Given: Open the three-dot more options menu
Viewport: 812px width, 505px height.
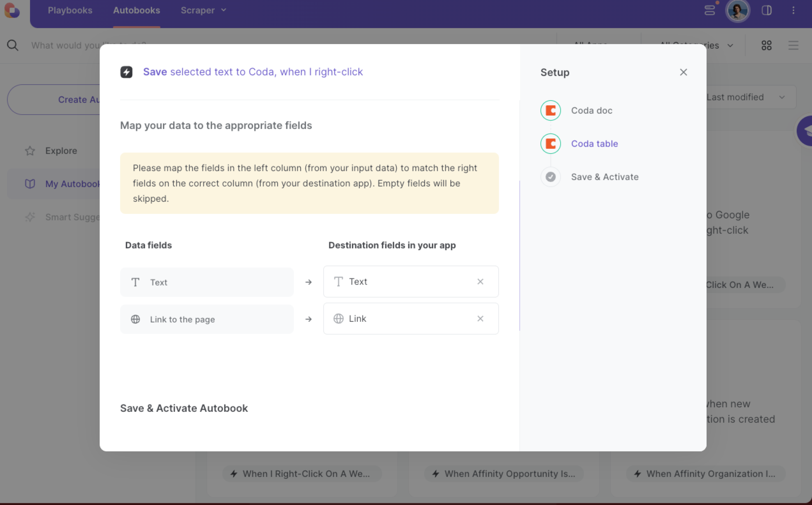Looking at the screenshot, I should coord(793,10).
